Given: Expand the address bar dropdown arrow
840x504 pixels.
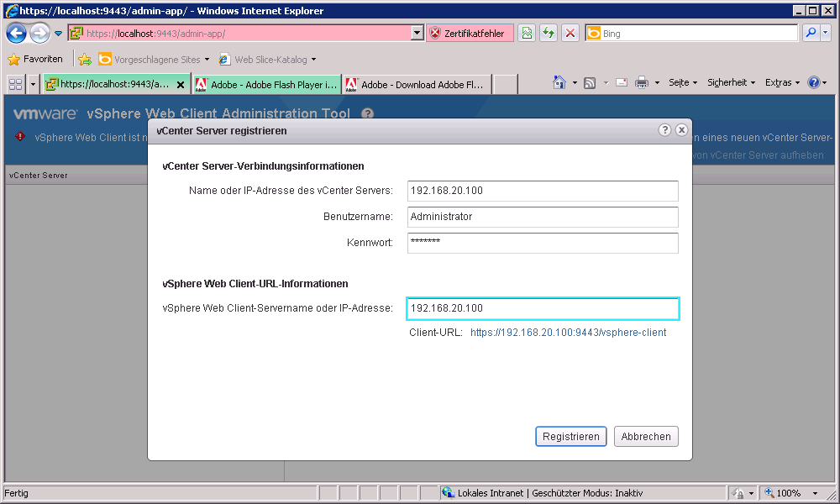Looking at the screenshot, I should tap(417, 34).
